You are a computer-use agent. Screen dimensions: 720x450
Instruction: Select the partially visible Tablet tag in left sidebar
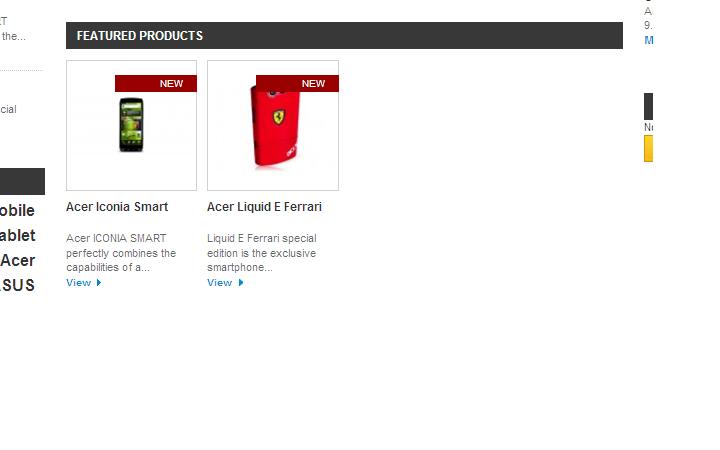point(17,235)
